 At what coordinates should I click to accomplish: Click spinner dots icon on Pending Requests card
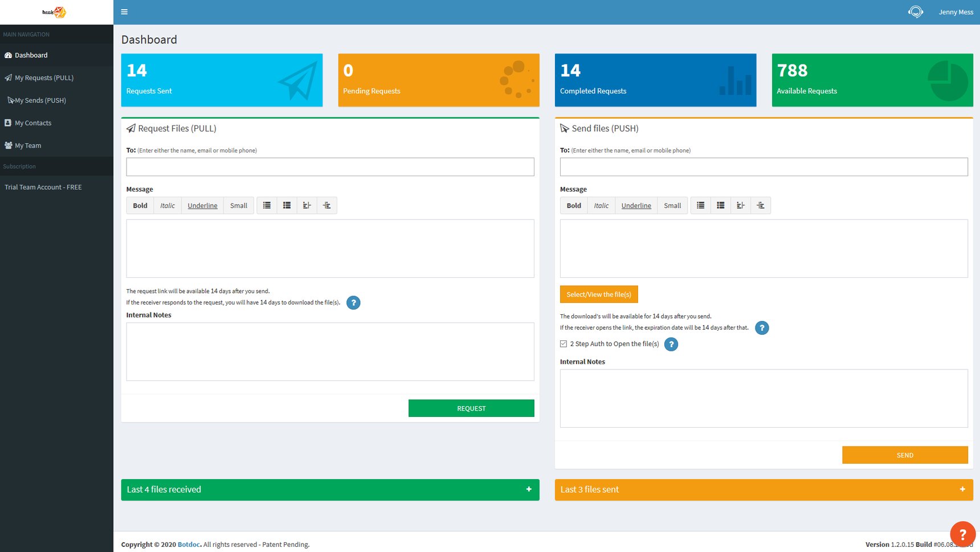point(517,79)
